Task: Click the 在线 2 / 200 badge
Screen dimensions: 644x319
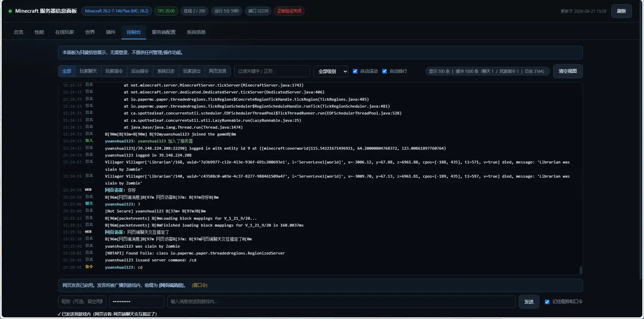Action: tap(194, 11)
